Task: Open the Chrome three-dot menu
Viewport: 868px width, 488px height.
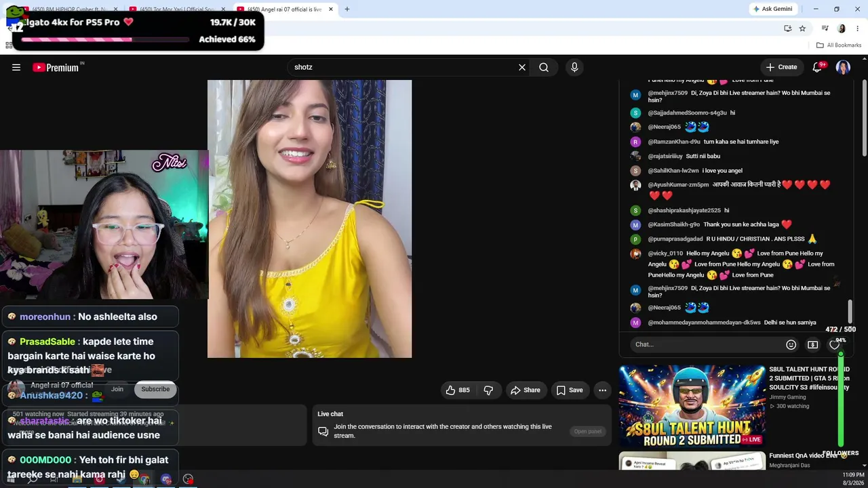Action: pos(857,28)
